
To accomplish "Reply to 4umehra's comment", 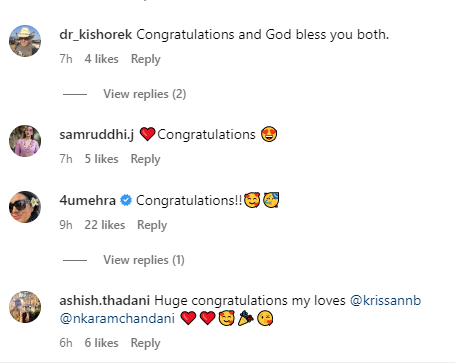I will 152,225.
